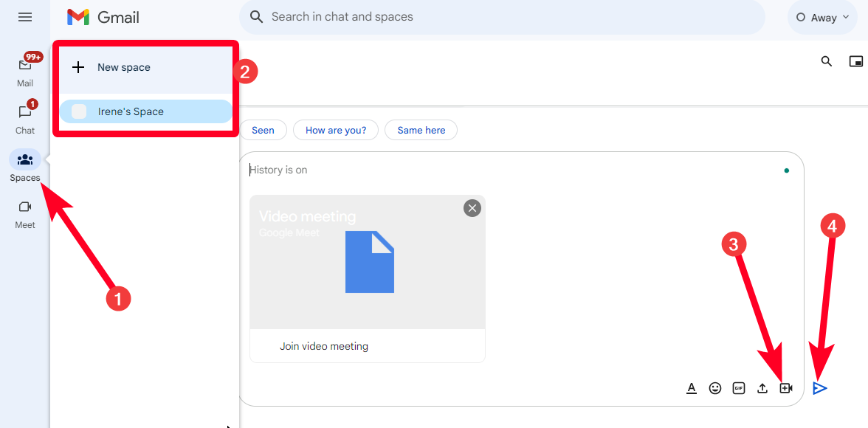Click the upload file icon
Screen dimensions: 868x428
[x=762, y=388]
